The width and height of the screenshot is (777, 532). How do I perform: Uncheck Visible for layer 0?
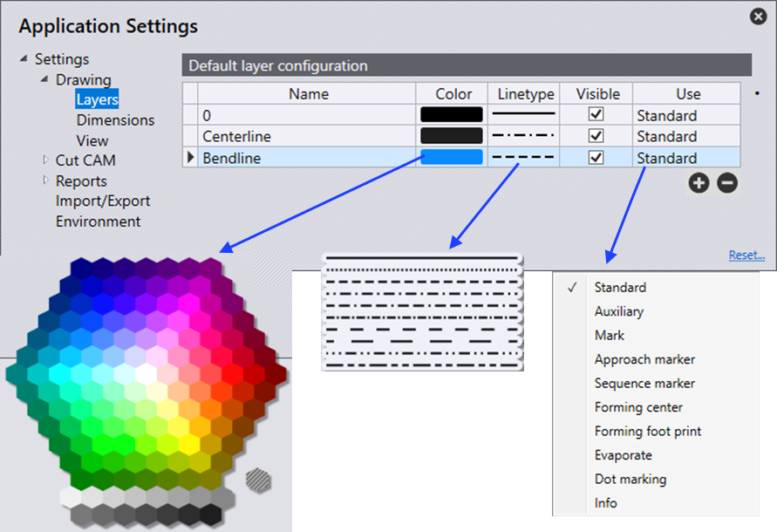coord(596,114)
